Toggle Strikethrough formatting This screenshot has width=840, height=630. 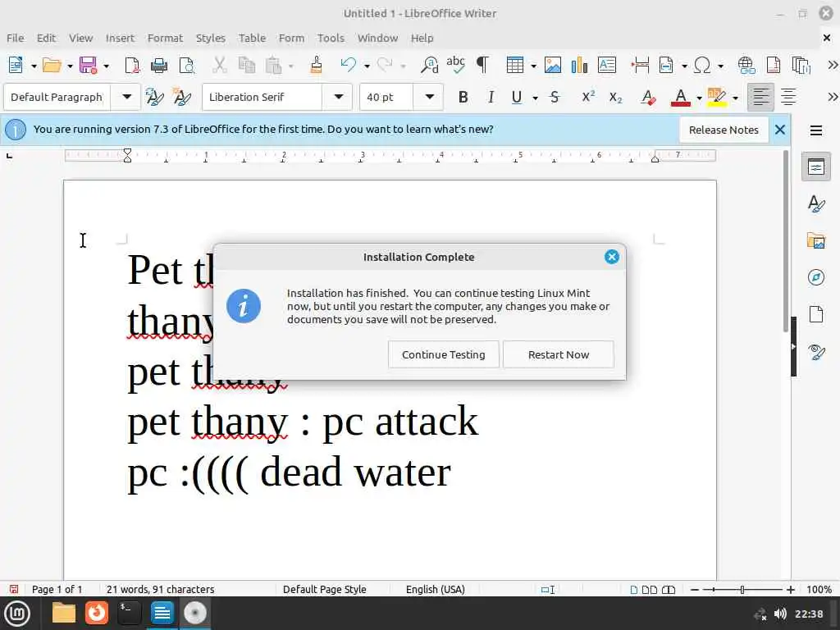555,97
